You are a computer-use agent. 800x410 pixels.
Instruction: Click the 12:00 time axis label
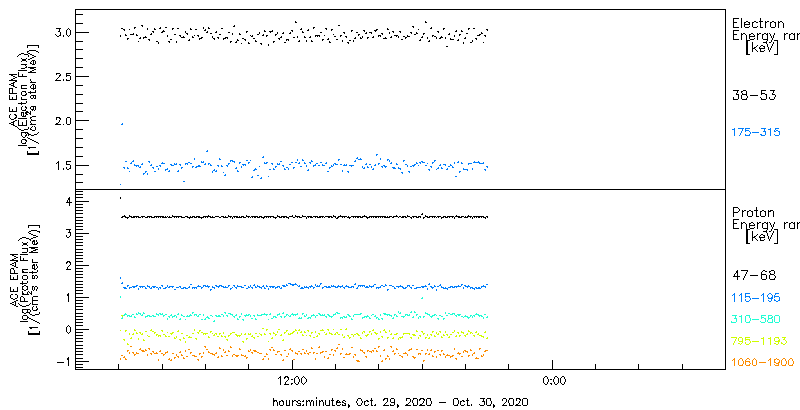tap(292, 381)
